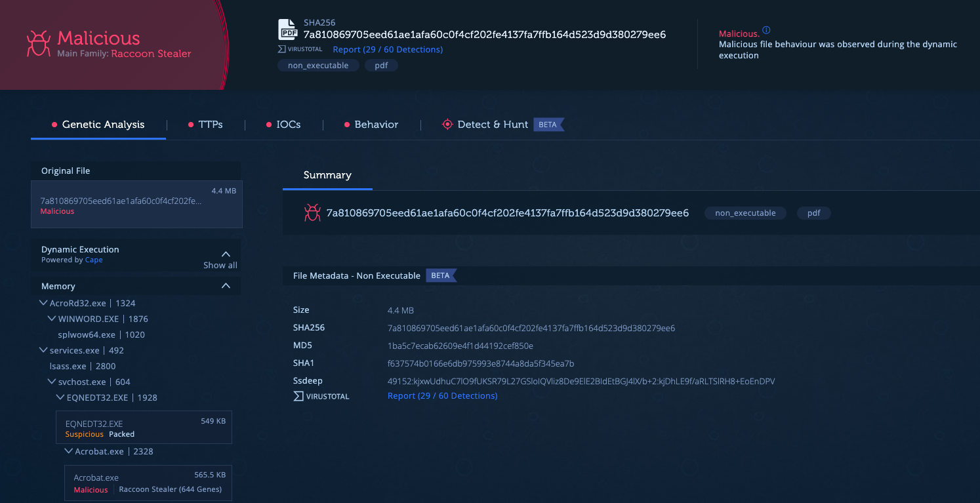
Task: Click the info icon beside the Malicious verdict
Action: (x=766, y=31)
